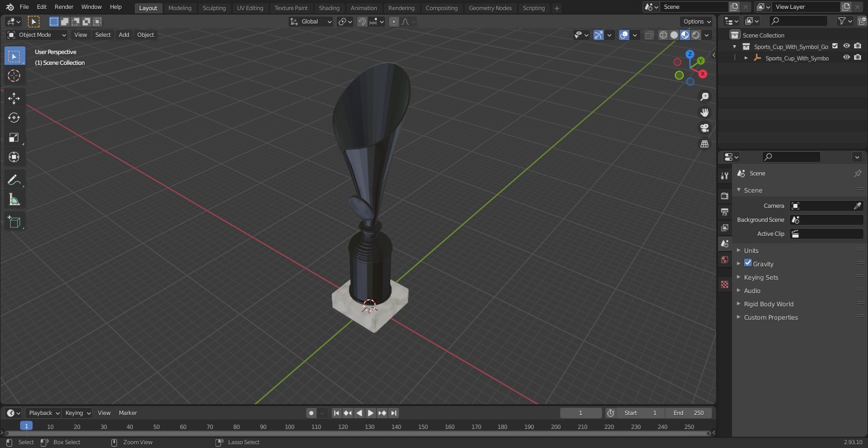868x448 pixels.
Task: Activate the Rotate tool
Action: (14, 118)
